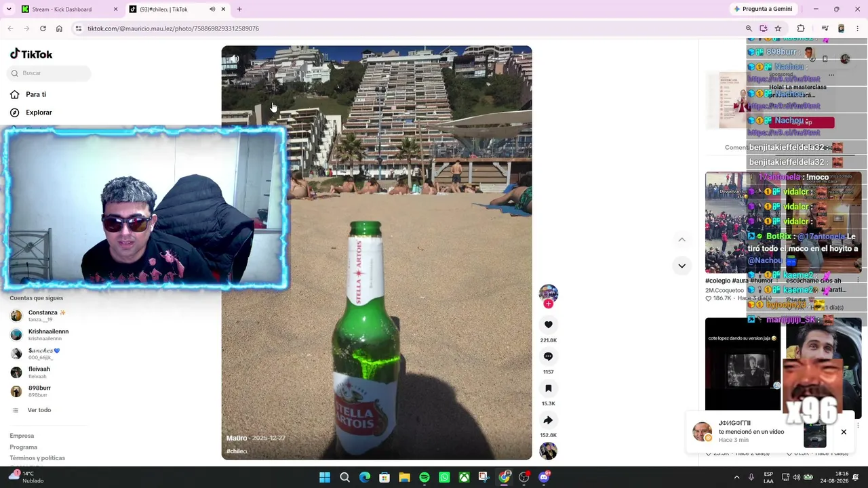Open the #coleglo #aura #humor video thumbnail
The height and width of the screenshot is (488, 868).
click(x=743, y=223)
